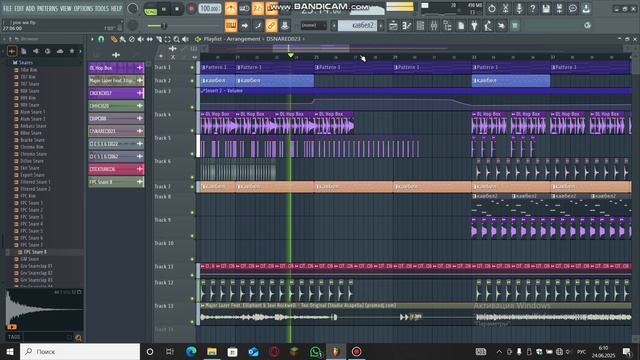Viewport: 640px width, 360px height.
Task: Open the FILE menu
Action: click(x=7, y=8)
